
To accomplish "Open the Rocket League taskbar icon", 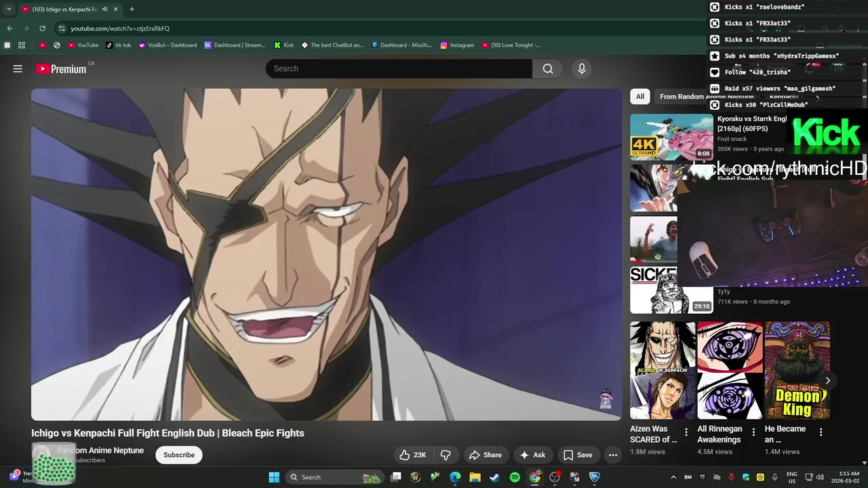I will (x=594, y=477).
